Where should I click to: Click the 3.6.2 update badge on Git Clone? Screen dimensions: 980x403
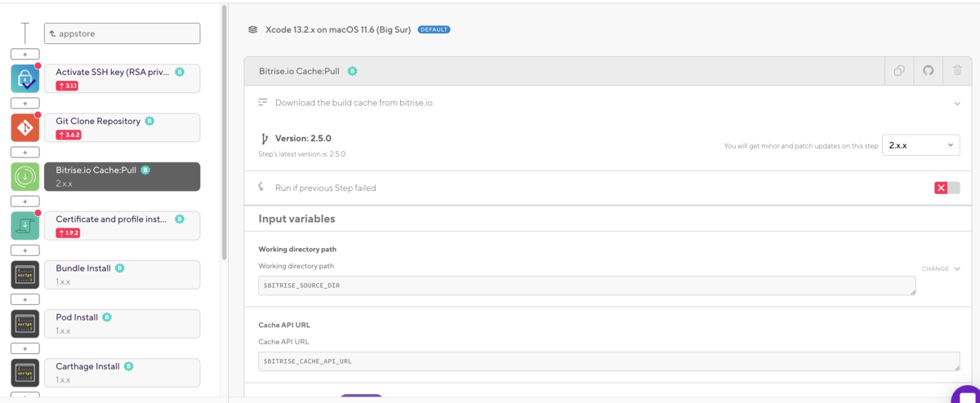pos(68,135)
